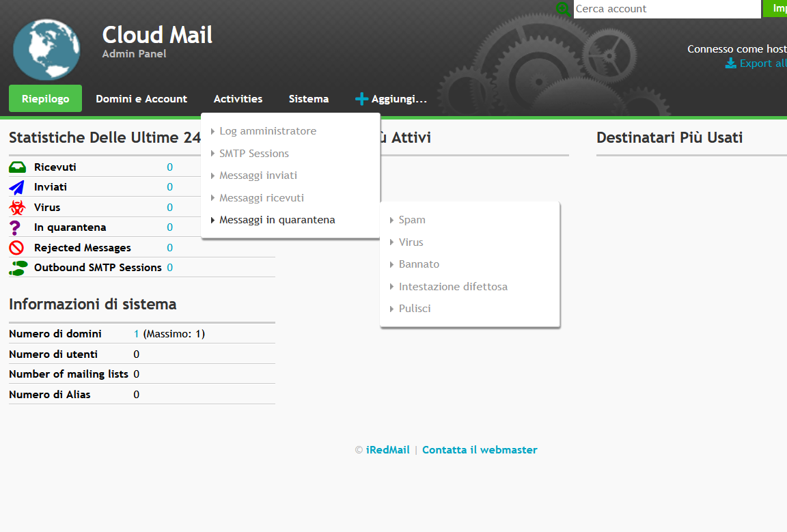
Task: Click the green Ricevuti inbox icon
Action: (x=17, y=167)
